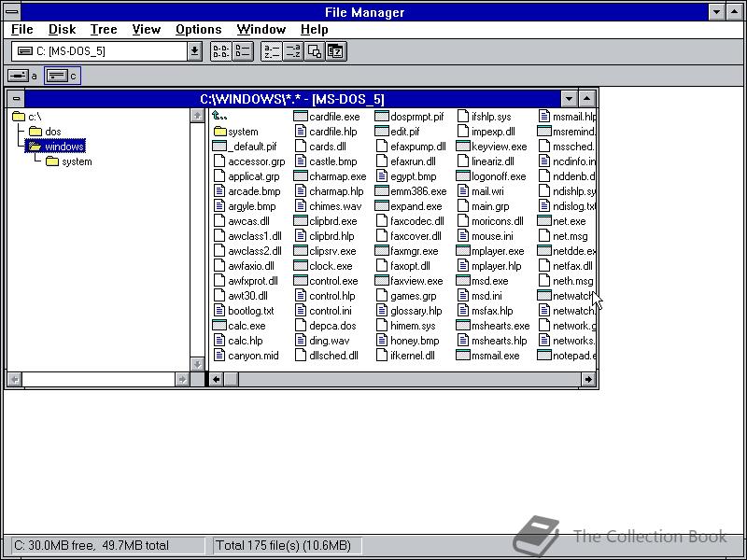Click tree pane scroll up arrow
747x560 pixels.
point(197,116)
